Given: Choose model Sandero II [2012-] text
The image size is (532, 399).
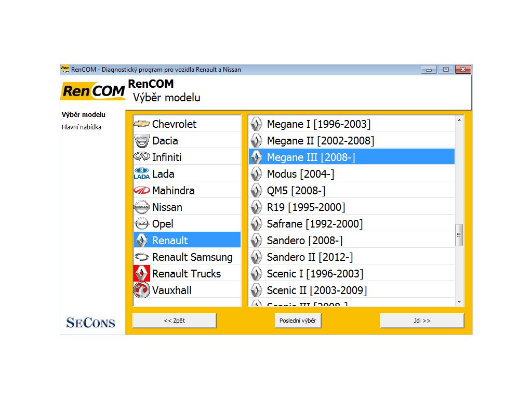Looking at the screenshot, I should (310, 257).
